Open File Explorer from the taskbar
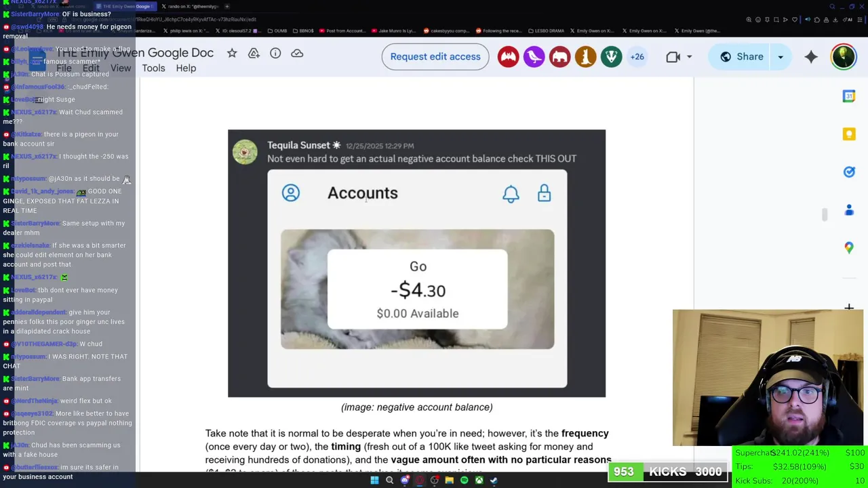The image size is (868, 488). (449, 480)
